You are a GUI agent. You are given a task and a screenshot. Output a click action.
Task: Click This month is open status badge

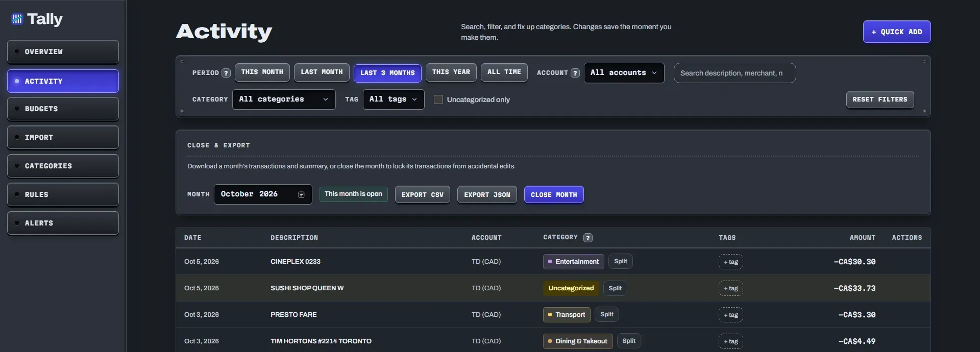[x=353, y=194]
